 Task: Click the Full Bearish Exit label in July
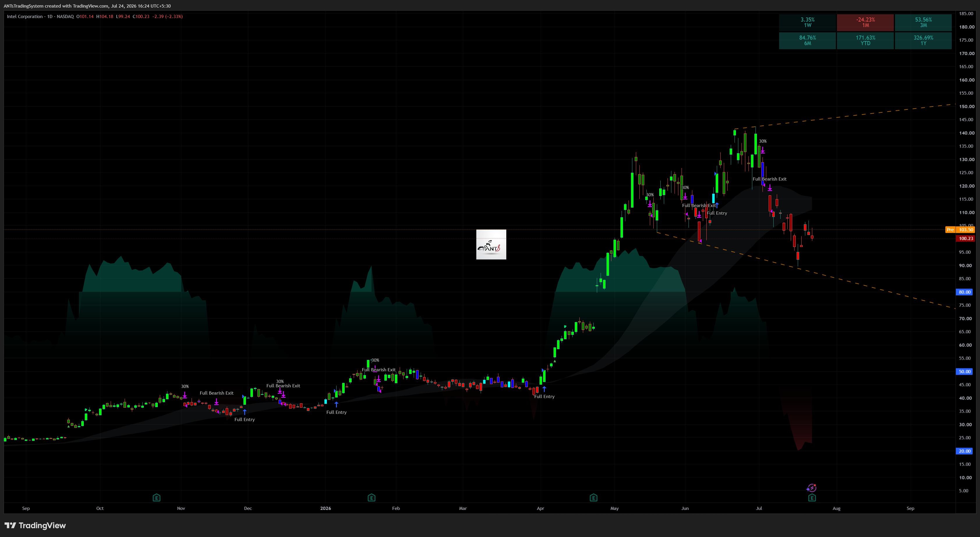point(769,179)
